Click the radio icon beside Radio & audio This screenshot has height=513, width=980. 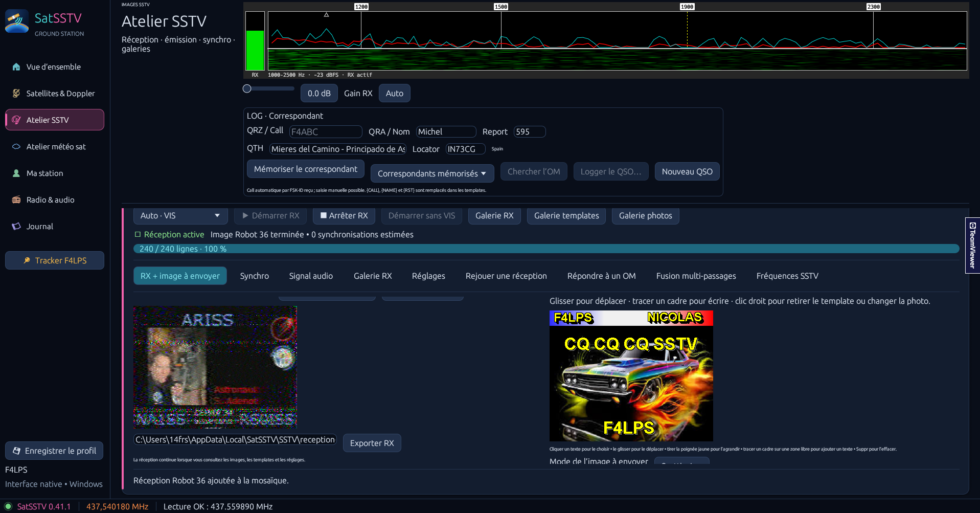click(x=16, y=200)
